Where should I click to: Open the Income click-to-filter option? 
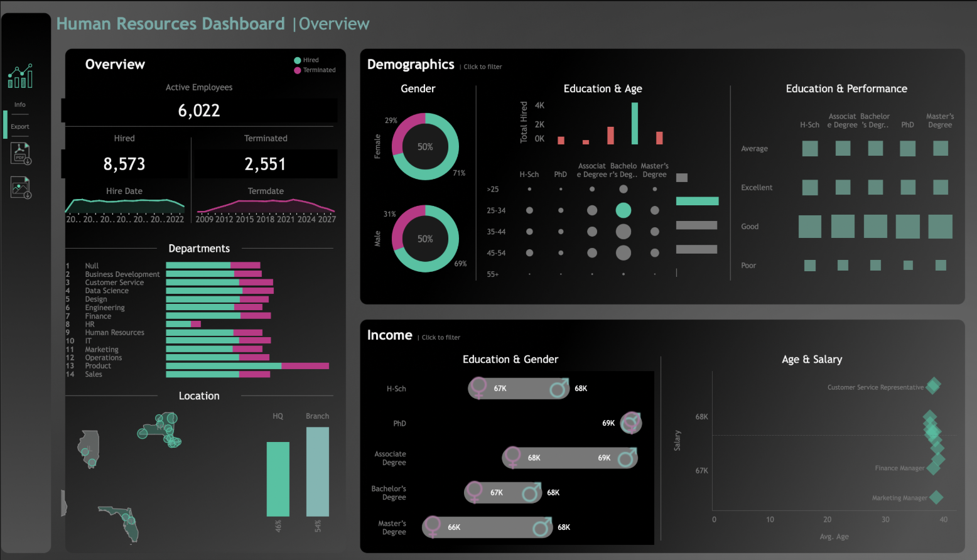(441, 337)
